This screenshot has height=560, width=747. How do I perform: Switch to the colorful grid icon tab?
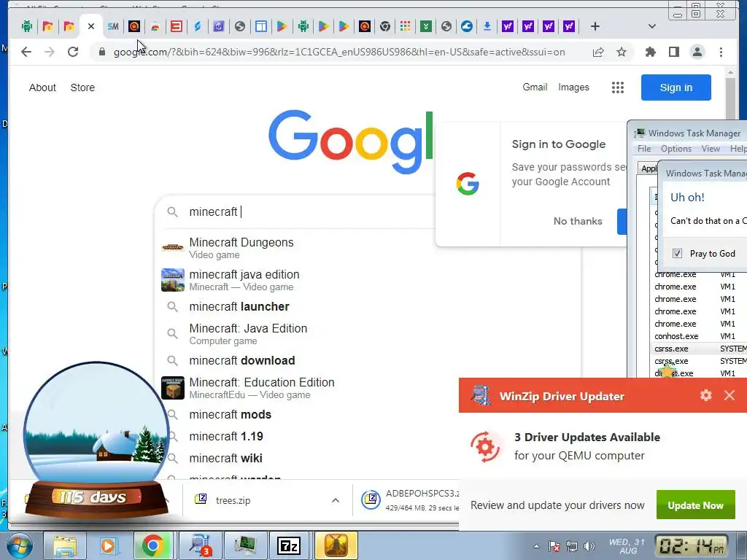tap(405, 26)
